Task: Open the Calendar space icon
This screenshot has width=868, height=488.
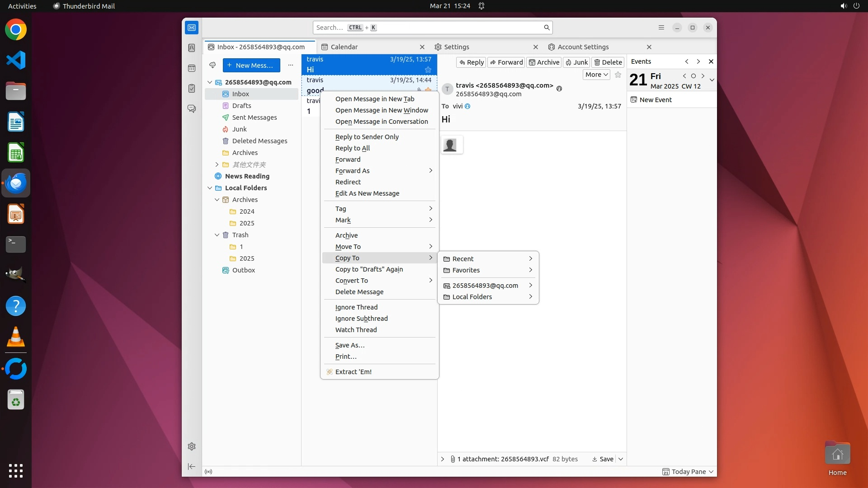Action: click(x=192, y=68)
